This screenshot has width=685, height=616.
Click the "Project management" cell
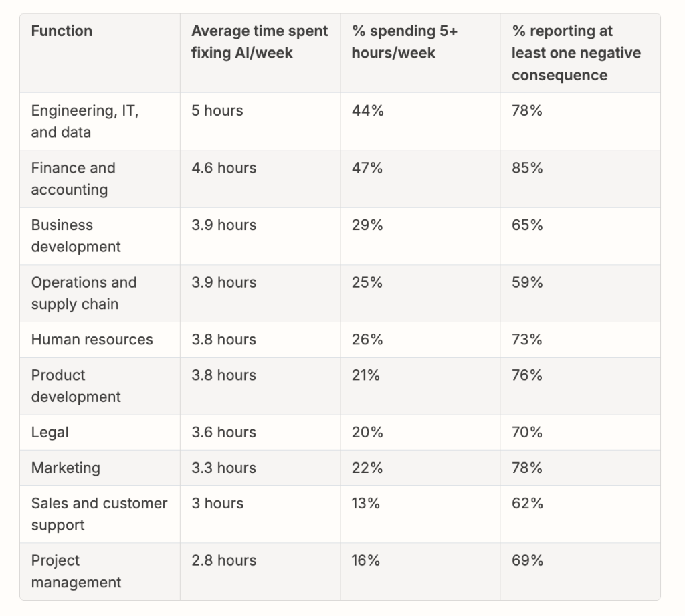pos(76,571)
